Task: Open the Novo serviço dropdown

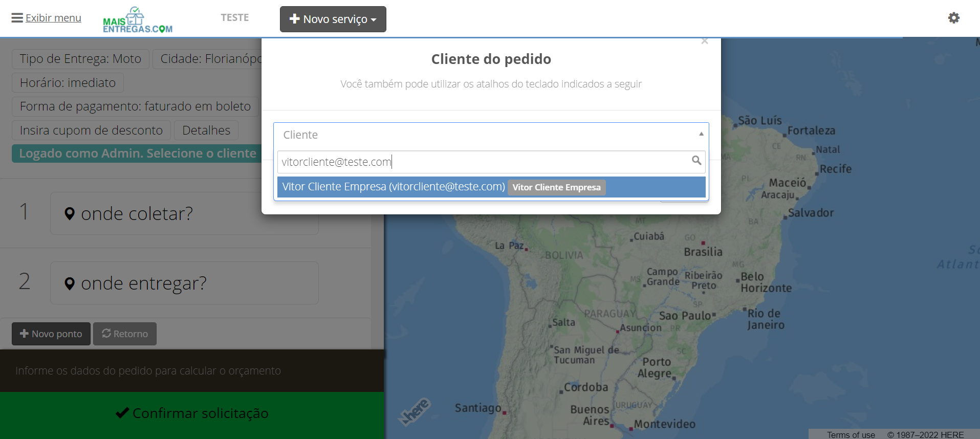Action: [x=333, y=19]
